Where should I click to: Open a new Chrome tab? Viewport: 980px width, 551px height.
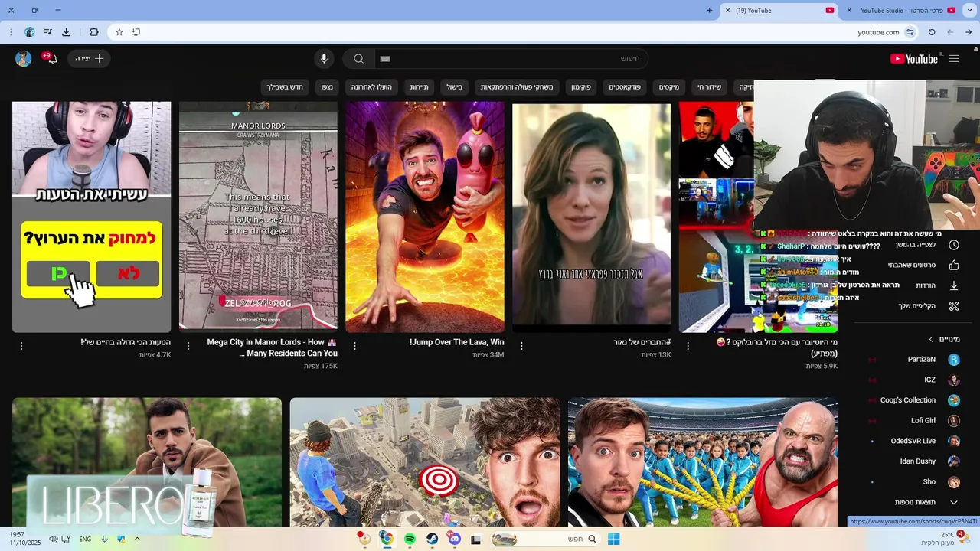pos(709,11)
